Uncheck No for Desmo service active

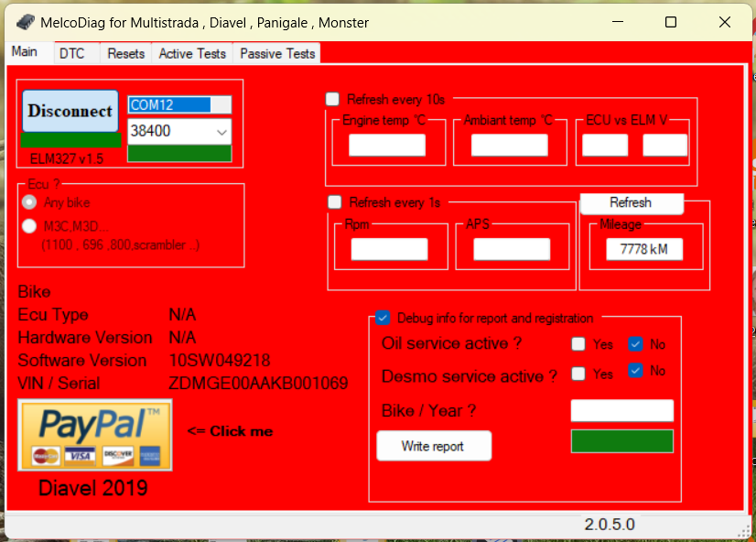635,370
